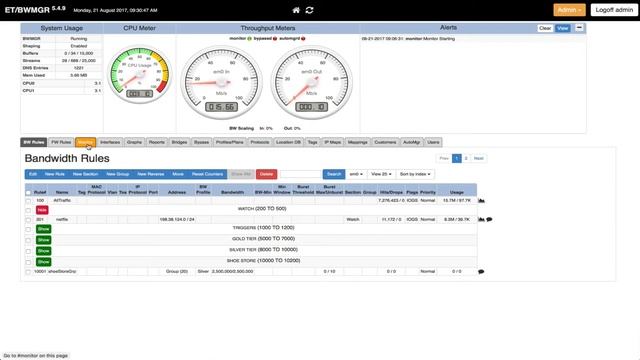Image resolution: width=640 pixels, height=360 pixels.
Task: Click Hide on the WATCH section
Action: (42, 210)
